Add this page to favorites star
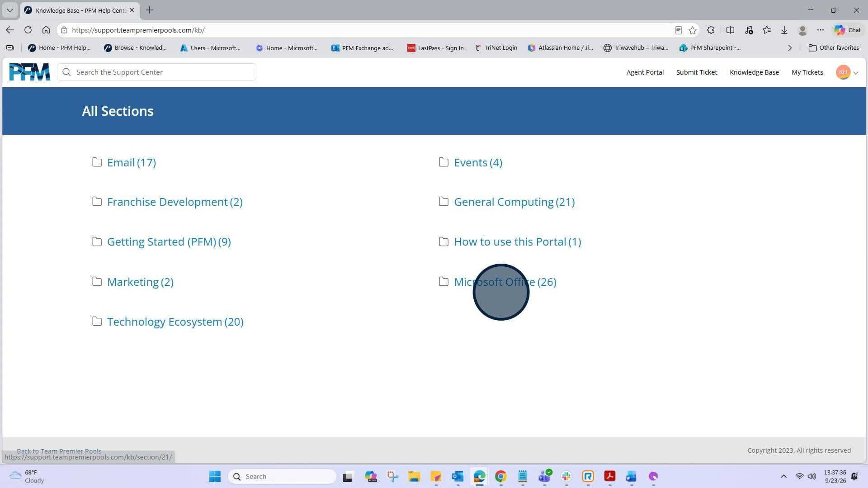Viewport: 868px width, 488px height. coord(692,30)
